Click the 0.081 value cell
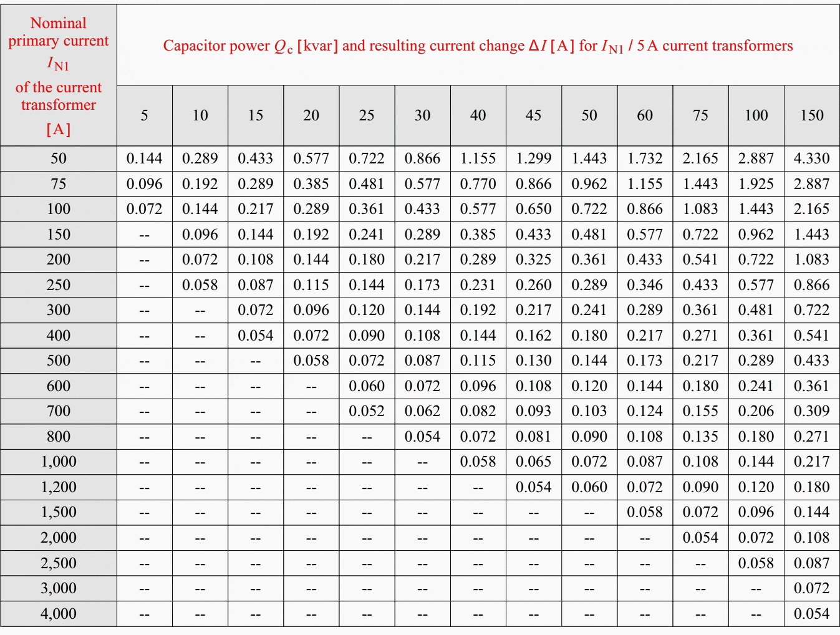This screenshot has height=635, width=840. pyautogui.click(x=534, y=437)
